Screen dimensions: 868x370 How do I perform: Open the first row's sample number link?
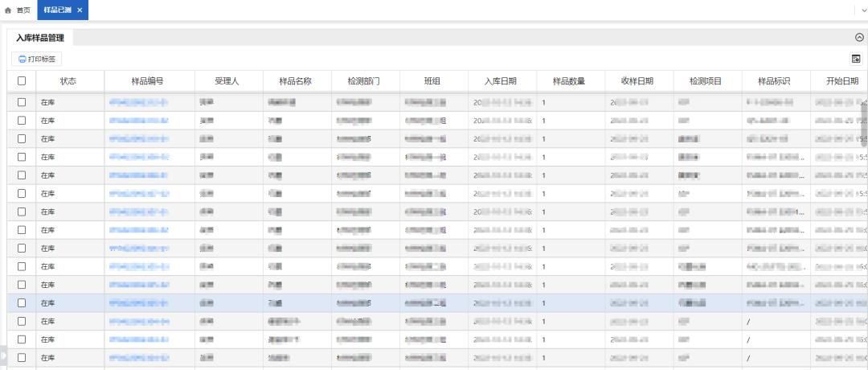(138, 102)
